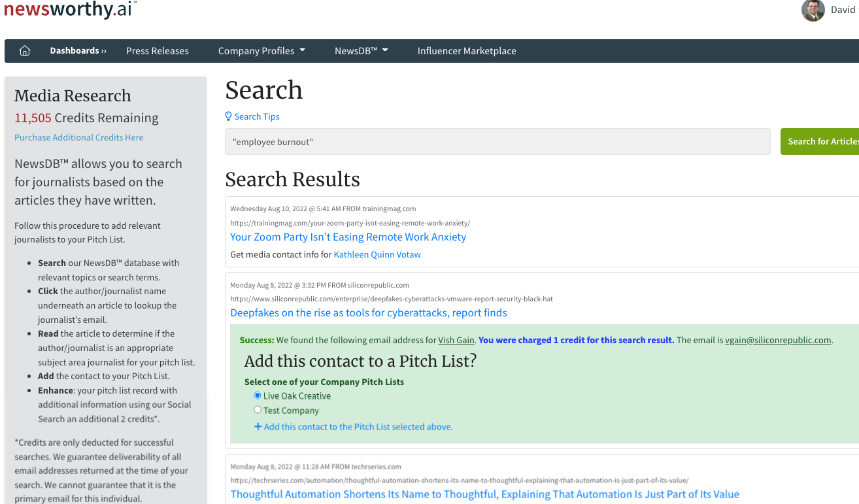
Task: Open the Deepfakes on the rise article
Action: 369,312
